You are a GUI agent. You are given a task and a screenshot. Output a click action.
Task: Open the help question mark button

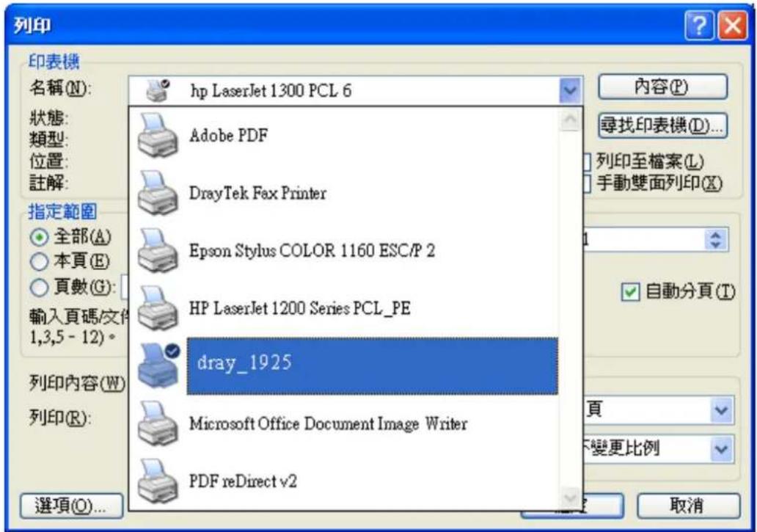click(x=699, y=25)
